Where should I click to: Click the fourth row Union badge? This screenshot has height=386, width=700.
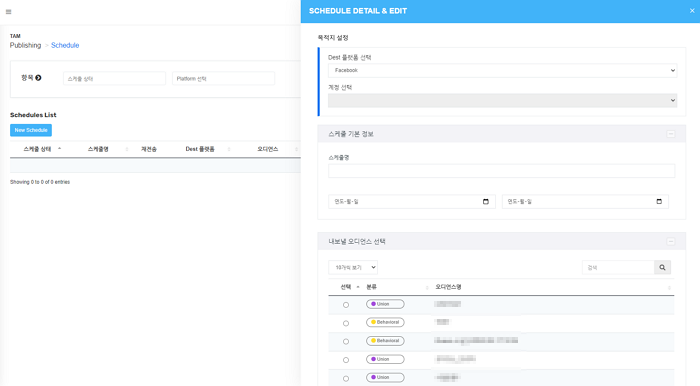tap(385, 359)
